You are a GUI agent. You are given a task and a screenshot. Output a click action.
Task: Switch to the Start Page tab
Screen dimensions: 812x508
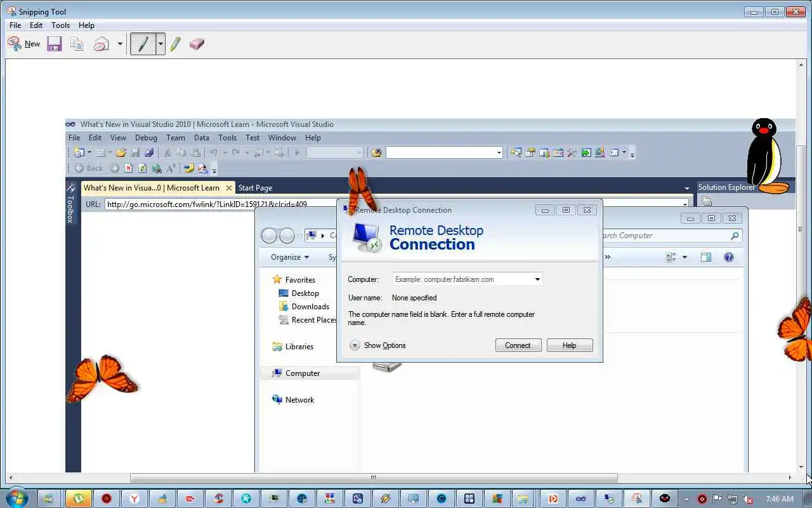(x=255, y=188)
